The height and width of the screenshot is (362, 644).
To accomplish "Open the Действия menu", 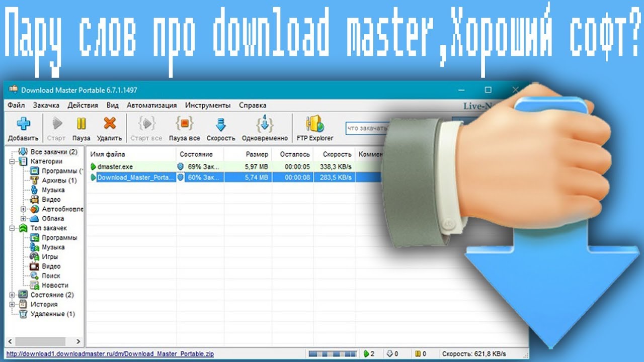I will click(83, 106).
